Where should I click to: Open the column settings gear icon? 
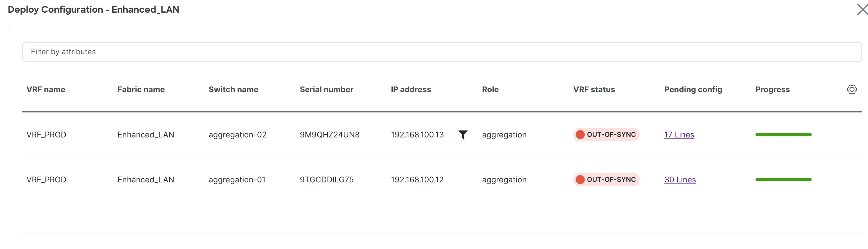click(852, 89)
